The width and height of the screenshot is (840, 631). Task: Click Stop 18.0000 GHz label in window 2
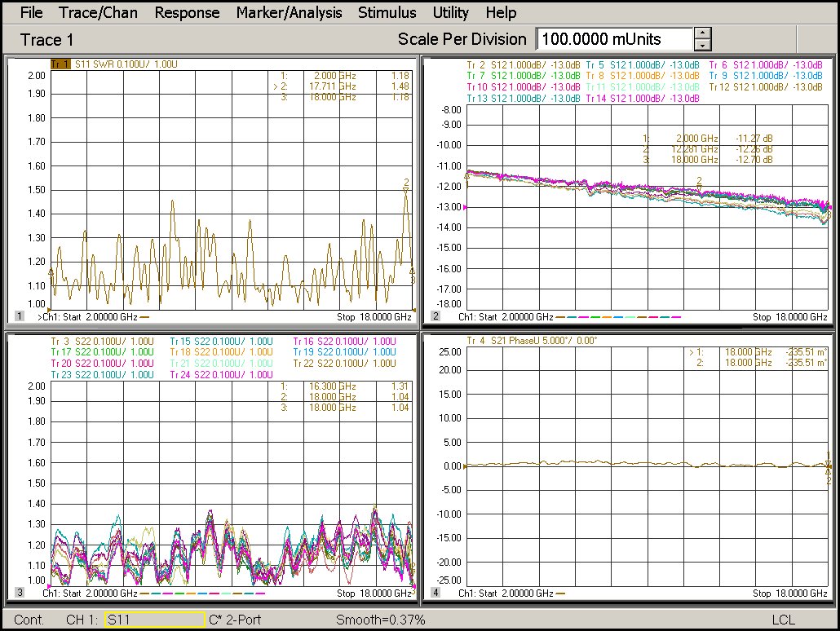(x=789, y=316)
